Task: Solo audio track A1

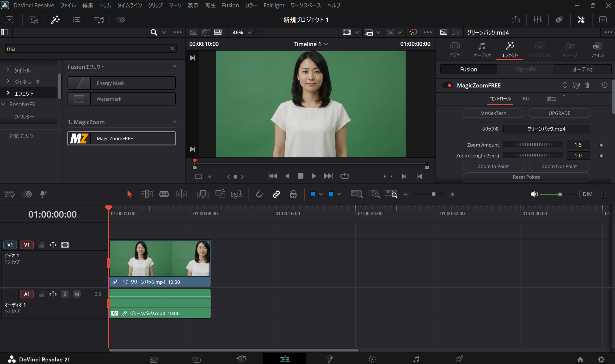Action: pyautogui.click(x=65, y=294)
